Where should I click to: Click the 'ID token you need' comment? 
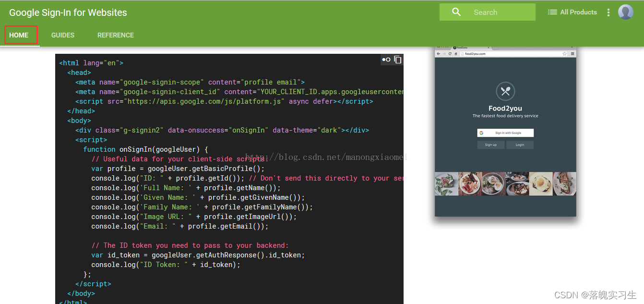pos(190,245)
